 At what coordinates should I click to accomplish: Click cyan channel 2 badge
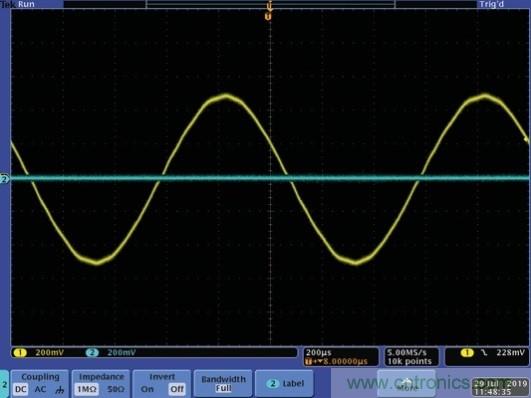point(92,353)
